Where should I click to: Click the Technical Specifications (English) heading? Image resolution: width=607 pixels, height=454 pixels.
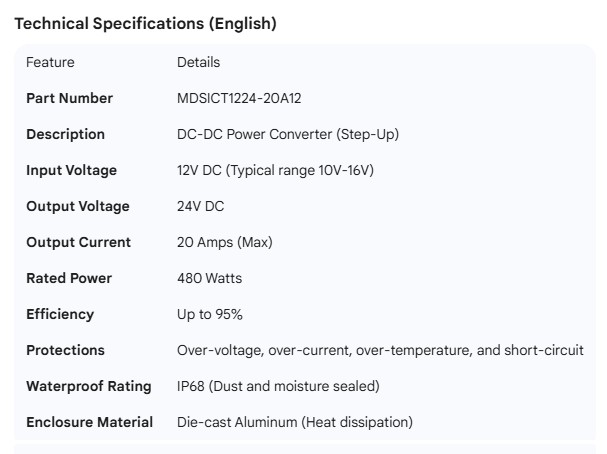coord(145,24)
